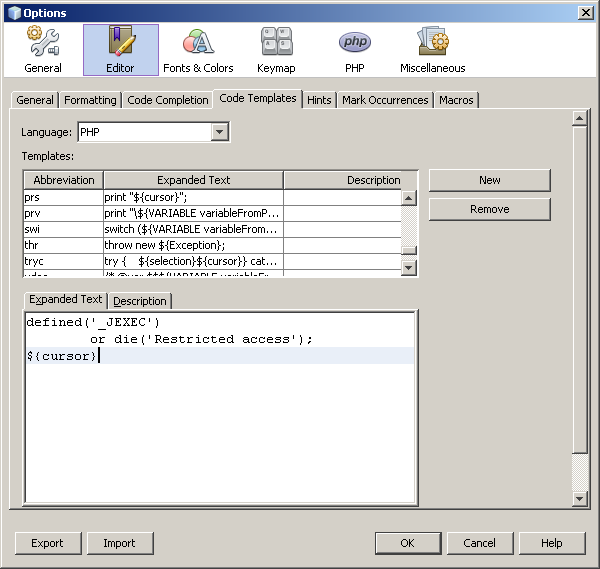This screenshot has width=600, height=569.
Task: Open the General options category
Action: [x=43, y=50]
